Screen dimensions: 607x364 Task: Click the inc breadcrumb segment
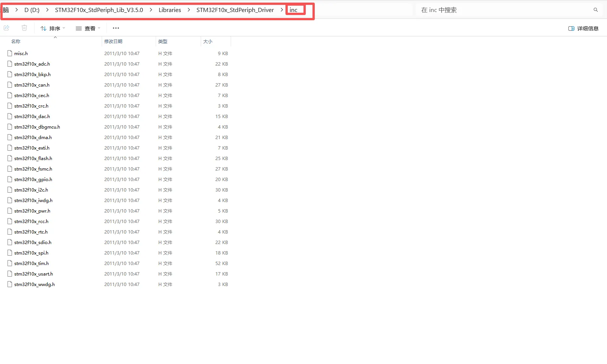[293, 10]
